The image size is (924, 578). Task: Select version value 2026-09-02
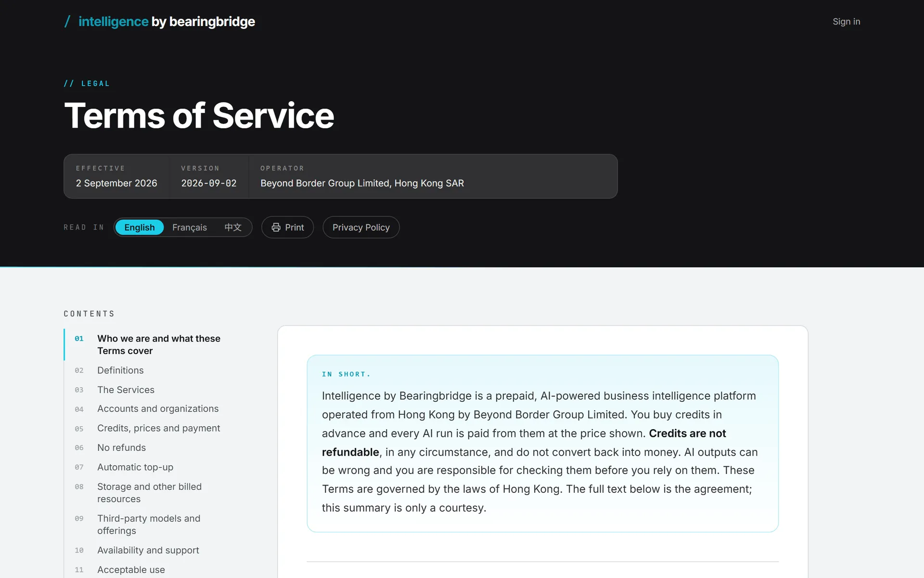coord(209,183)
